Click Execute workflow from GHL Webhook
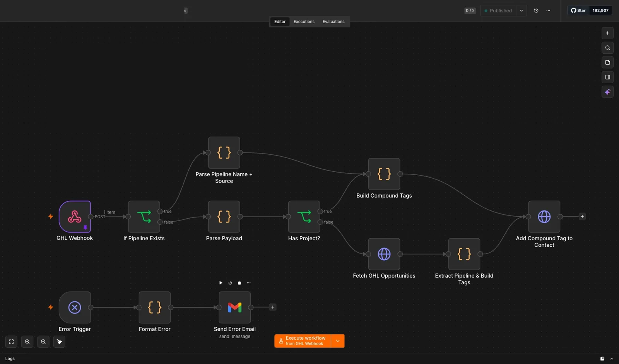The width and height of the screenshot is (619, 364). pyautogui.click(x=303, y=341)
